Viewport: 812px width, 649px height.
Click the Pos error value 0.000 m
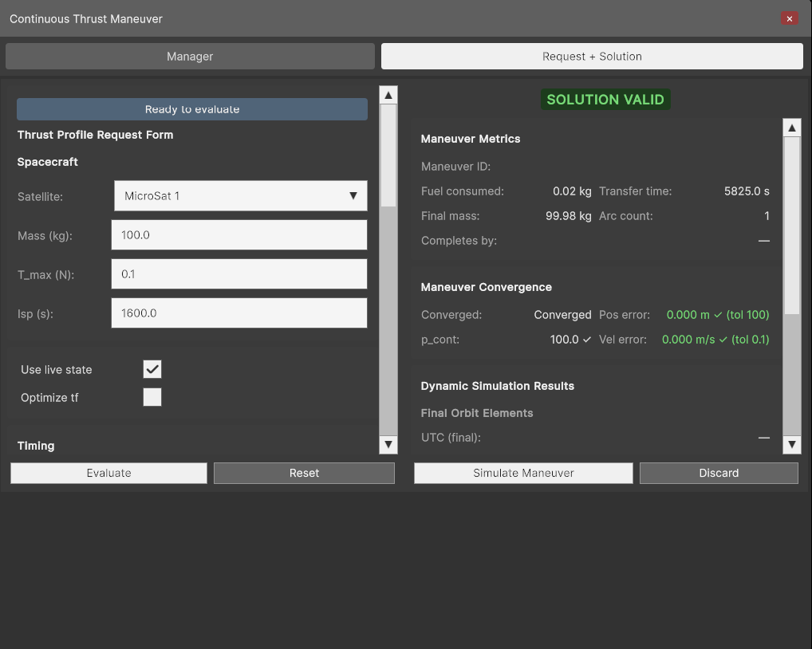[688, 315]
